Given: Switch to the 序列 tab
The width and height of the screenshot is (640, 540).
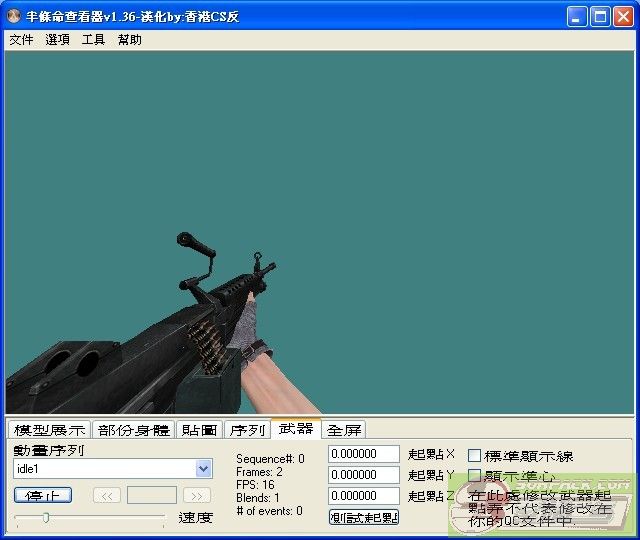Looking at the screenshot, I should [247, 430].
